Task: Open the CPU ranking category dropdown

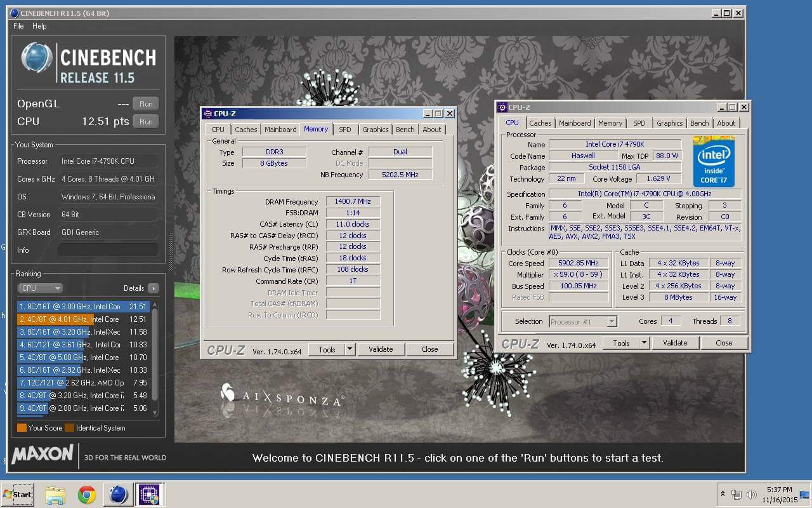Action: click(40, 288)
